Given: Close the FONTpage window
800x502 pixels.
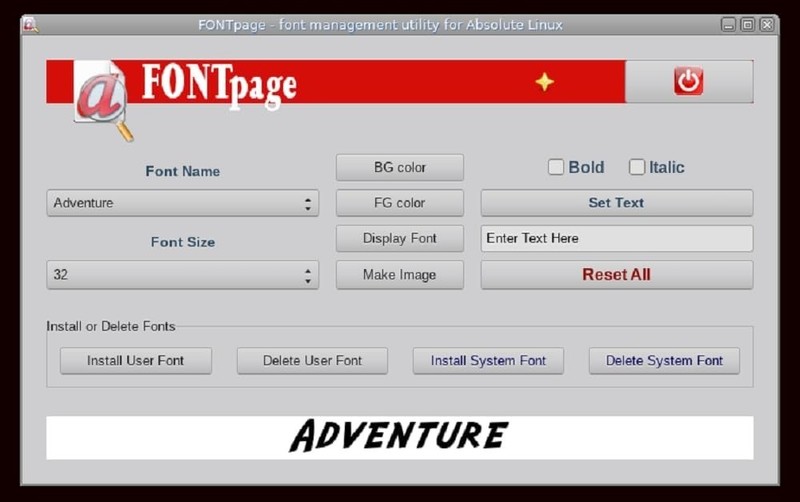Looking at the screenshot, I should 767,24.
